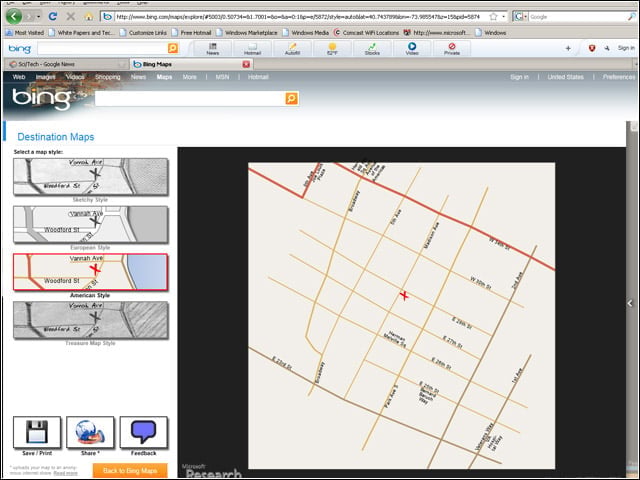Open the Images menu item
Screen dimensions: 640x480
coord(45,77)
